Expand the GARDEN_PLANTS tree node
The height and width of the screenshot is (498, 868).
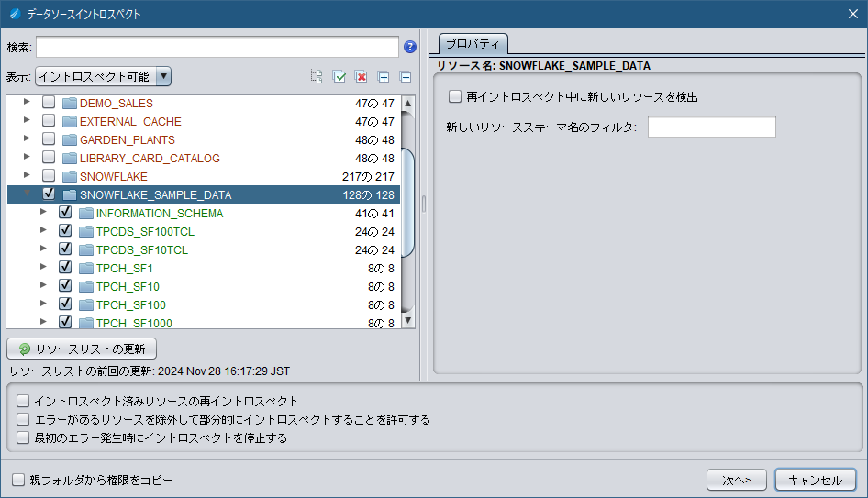[x=27, y=138]
